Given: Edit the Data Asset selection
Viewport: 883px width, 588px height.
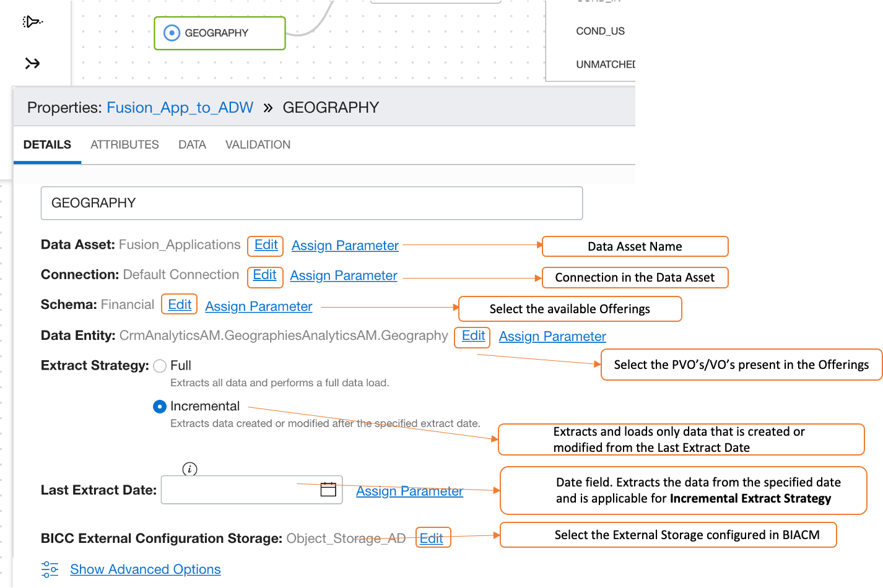Looking at the screenshot, I should point(266,245).
